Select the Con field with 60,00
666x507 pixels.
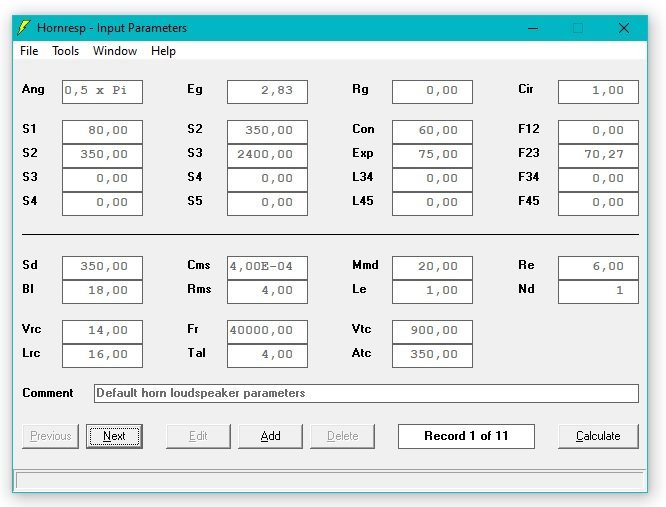coord(432,132)
